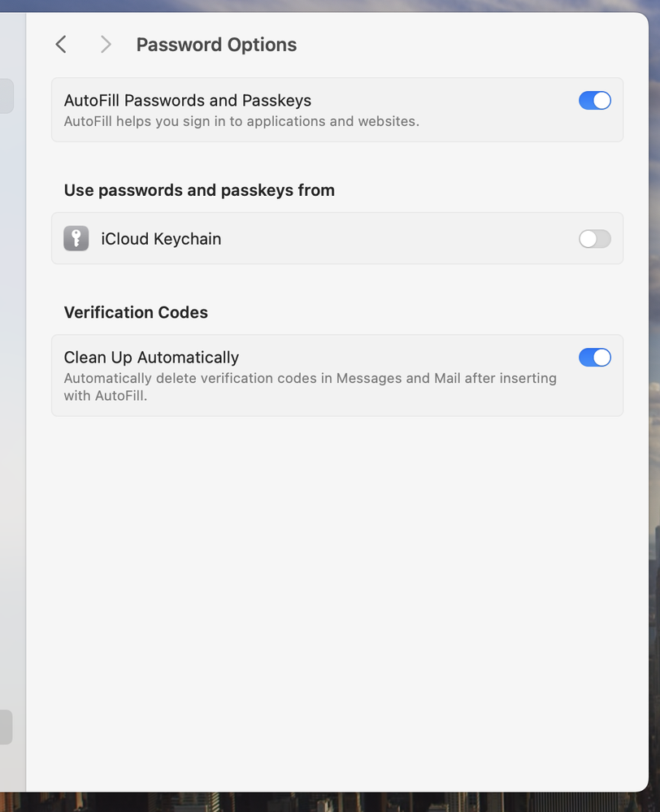Select the highlighted sidebar item at top left
The width and height of the screenshot is (660, 812).
[x=6, y=96]
